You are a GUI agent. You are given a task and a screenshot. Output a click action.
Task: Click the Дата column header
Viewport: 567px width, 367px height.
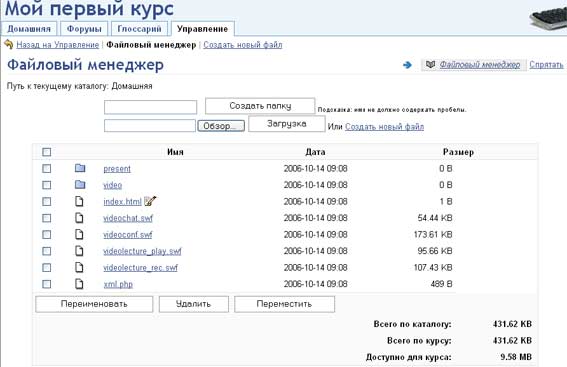(x=315, y=152)
